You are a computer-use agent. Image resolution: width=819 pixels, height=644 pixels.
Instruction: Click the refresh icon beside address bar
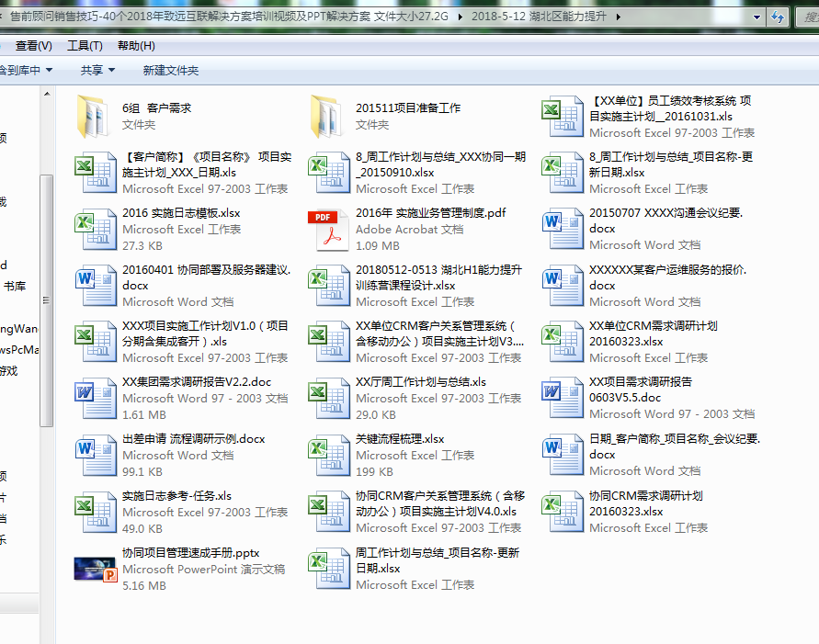tap(778, 17)
